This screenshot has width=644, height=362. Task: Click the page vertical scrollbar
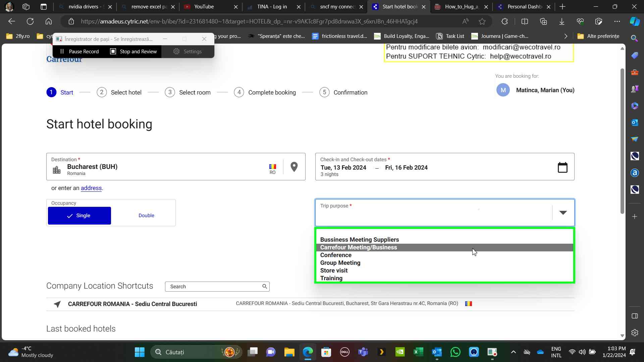click(x=622, y=141)
